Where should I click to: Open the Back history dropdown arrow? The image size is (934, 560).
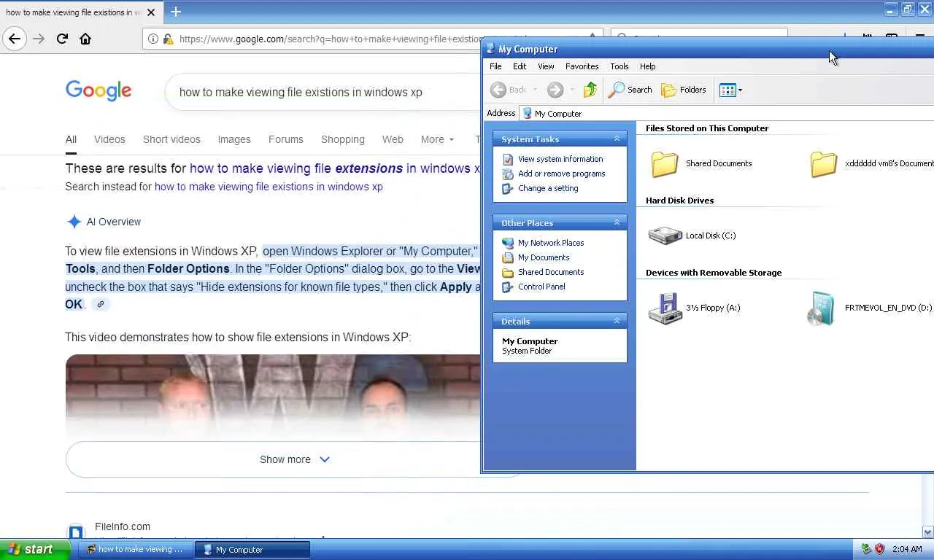click(x=535, y=90)
